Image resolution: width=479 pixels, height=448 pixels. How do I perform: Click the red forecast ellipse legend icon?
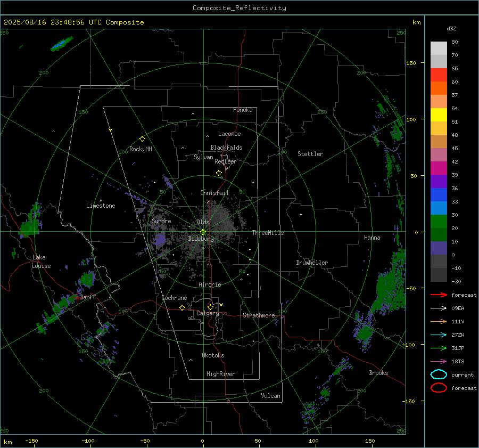click(439, 388)
